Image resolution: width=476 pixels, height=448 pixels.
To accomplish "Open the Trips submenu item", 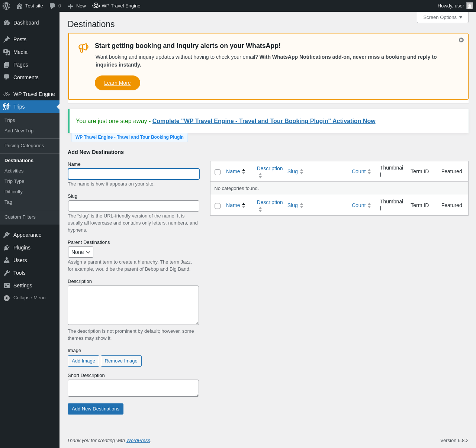I will point(10,120).
